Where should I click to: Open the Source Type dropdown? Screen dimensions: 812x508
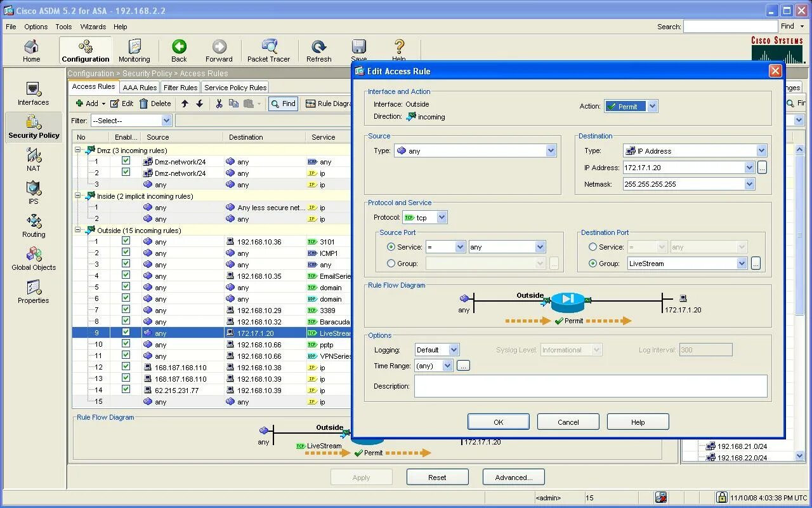(551, 151)
